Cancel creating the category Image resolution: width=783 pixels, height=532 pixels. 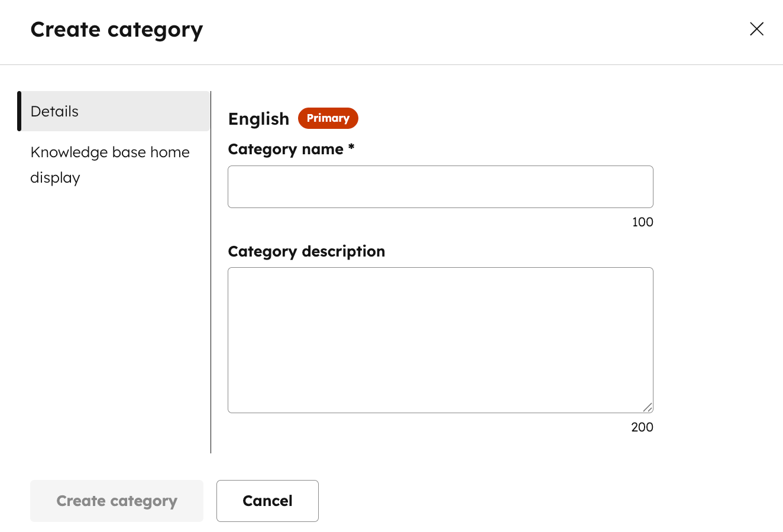tap(267, 501)
